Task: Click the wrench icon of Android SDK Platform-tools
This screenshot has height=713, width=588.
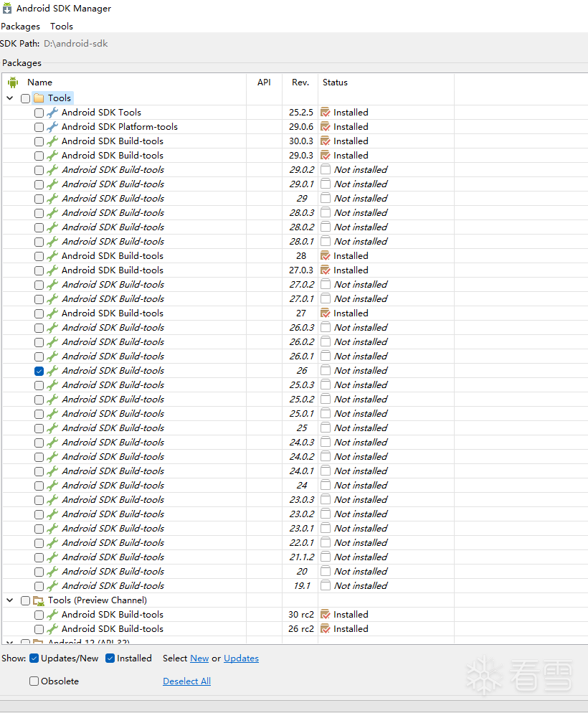Action: [x=52, y=127]
